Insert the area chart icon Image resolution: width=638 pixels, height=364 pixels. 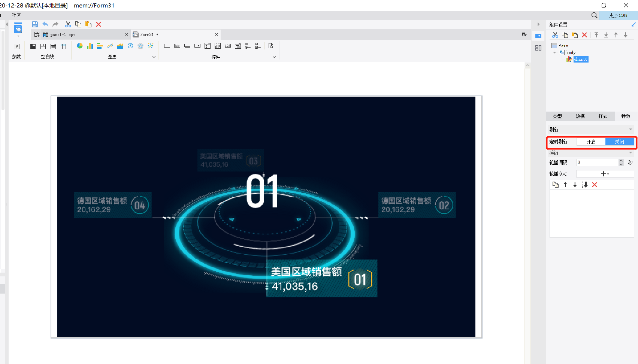(x=120, y=46)
